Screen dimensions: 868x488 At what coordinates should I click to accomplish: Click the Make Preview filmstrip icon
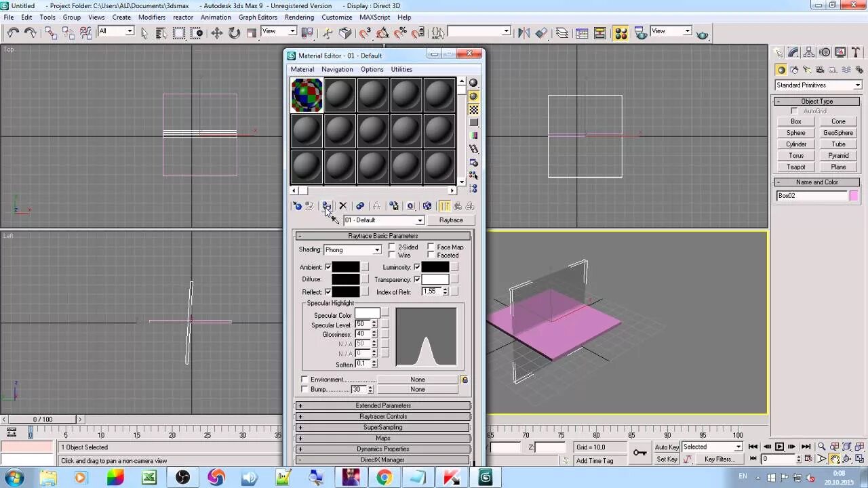[473, 149]
